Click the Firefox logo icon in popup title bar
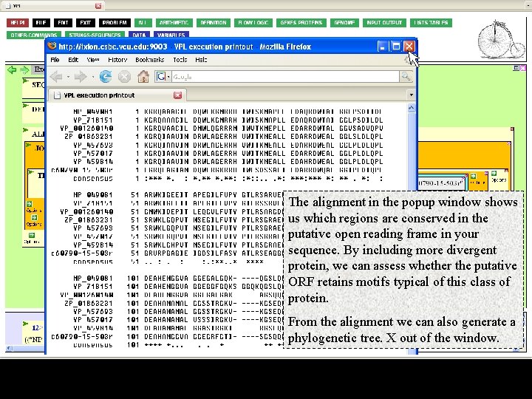 [x=52, y=46]
